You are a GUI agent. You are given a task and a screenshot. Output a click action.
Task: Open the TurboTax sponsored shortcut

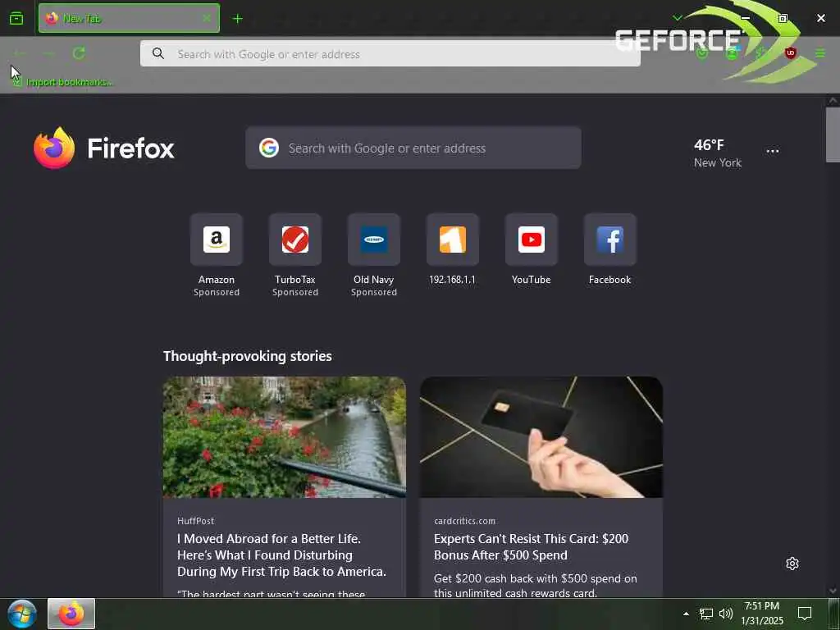tap(295, 255)
